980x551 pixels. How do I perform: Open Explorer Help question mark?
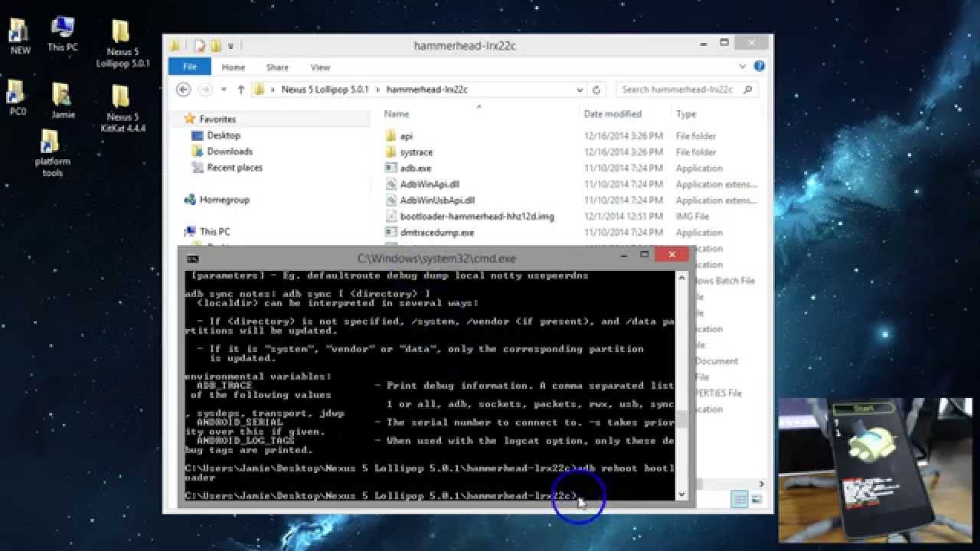(759, 67)
